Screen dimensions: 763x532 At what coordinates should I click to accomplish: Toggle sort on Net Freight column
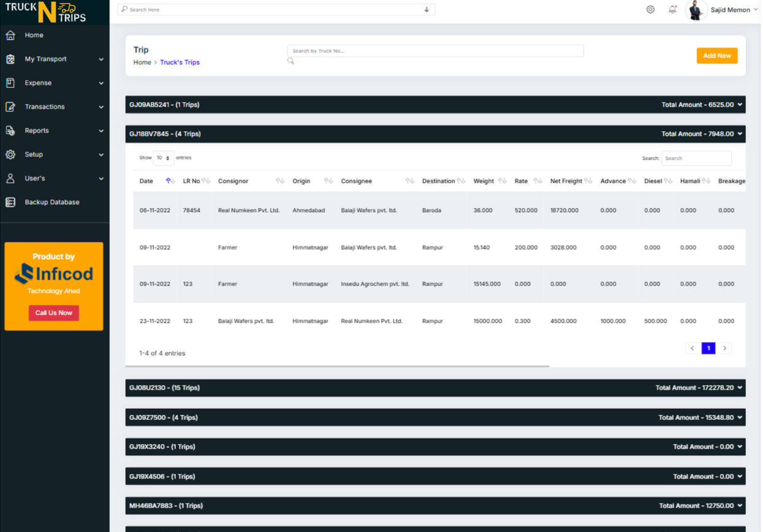click(588, 181)
